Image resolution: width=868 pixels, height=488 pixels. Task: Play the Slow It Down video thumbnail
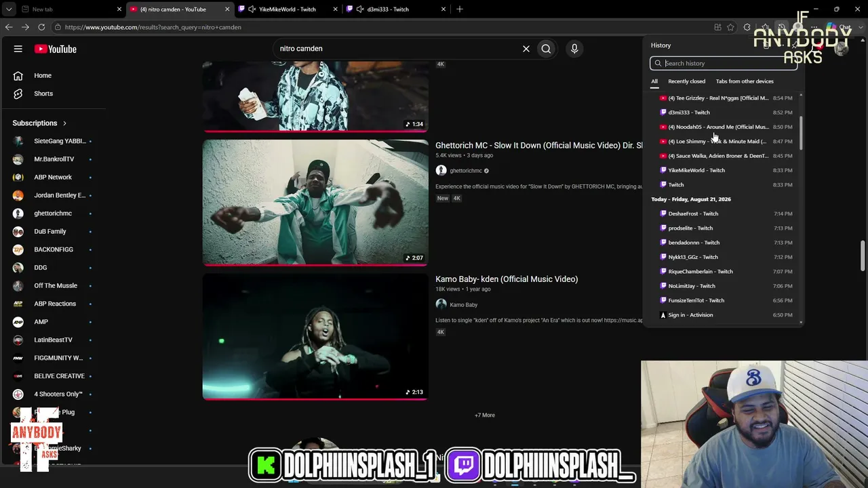315,203
